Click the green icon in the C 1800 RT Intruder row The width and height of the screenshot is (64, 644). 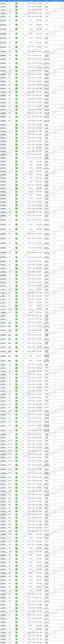click(16, 319)
